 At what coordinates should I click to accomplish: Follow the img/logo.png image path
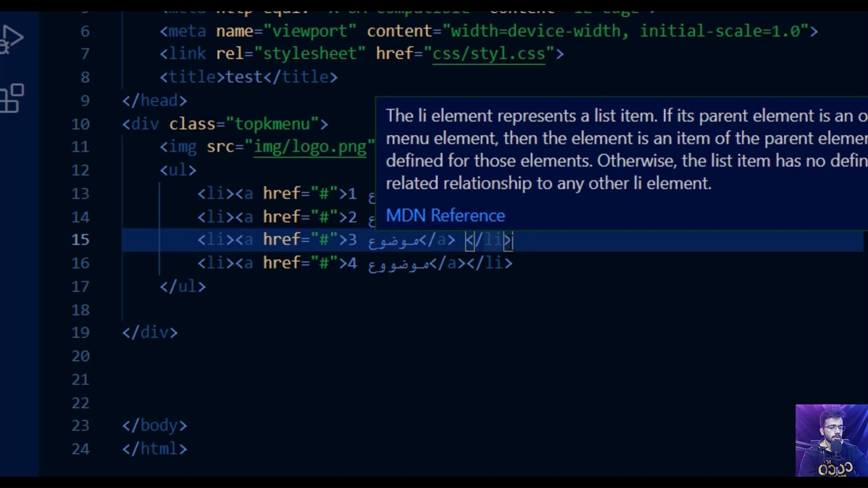pyautogui.click(x=310, y=147)
